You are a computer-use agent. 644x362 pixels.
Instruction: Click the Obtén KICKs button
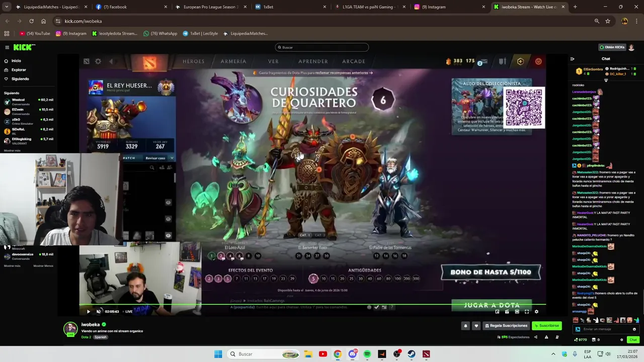point(612,47)
